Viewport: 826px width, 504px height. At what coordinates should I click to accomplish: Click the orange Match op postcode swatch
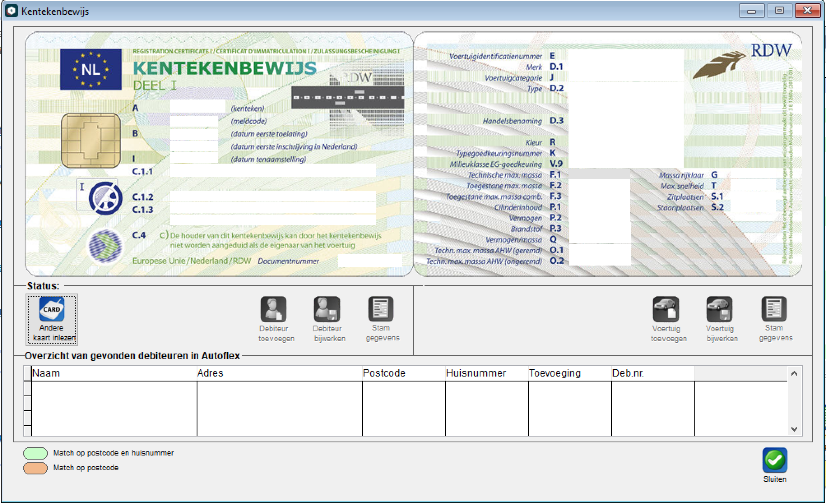coord(35,468)
